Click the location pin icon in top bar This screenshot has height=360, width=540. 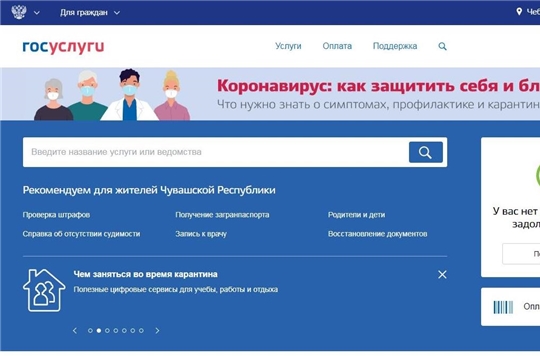click(x=519, y=12)
